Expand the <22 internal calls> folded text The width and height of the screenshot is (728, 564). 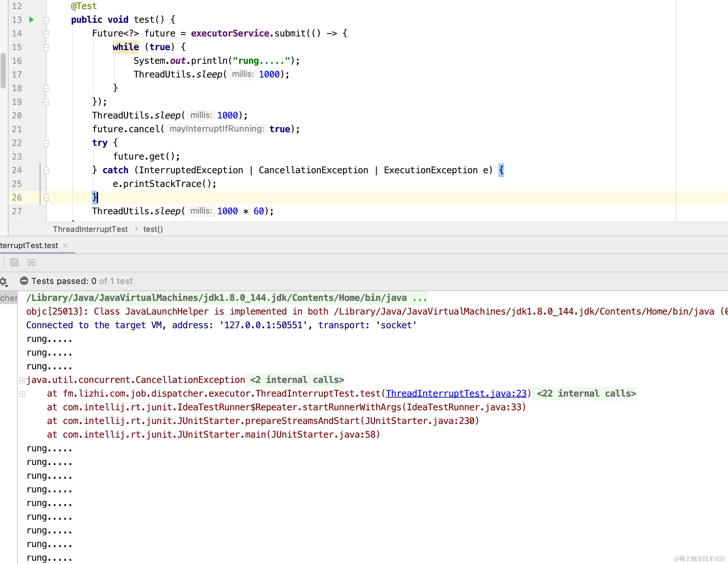pyautogui.click(x=586, y=393)
